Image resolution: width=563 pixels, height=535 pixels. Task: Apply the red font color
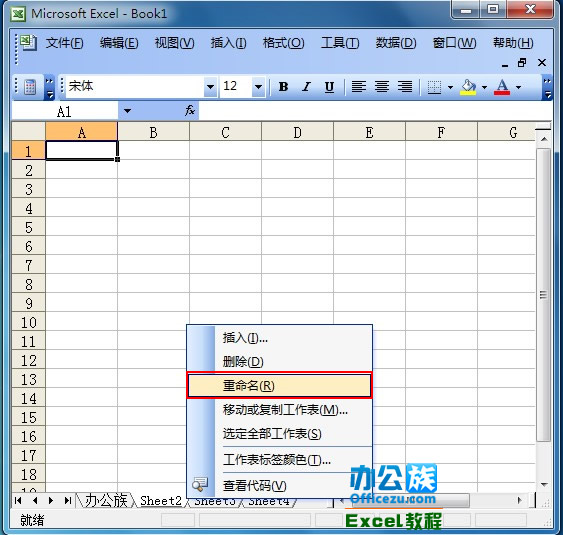click(502, 87)
